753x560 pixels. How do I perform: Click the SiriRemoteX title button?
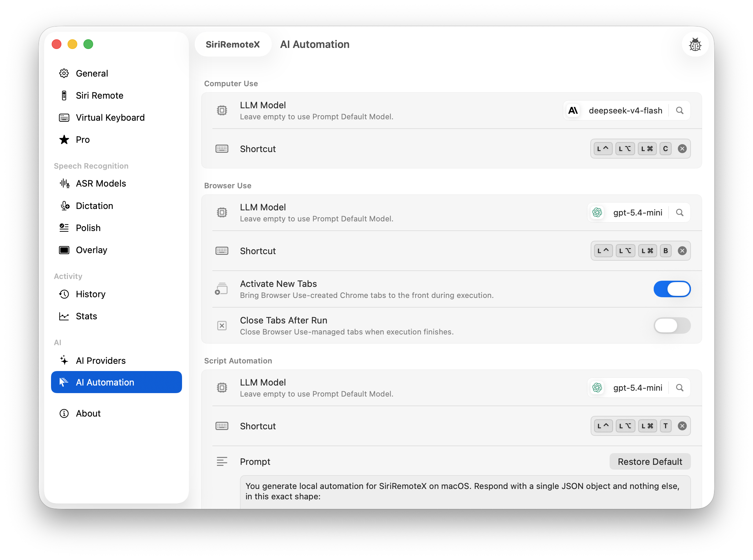233,44
